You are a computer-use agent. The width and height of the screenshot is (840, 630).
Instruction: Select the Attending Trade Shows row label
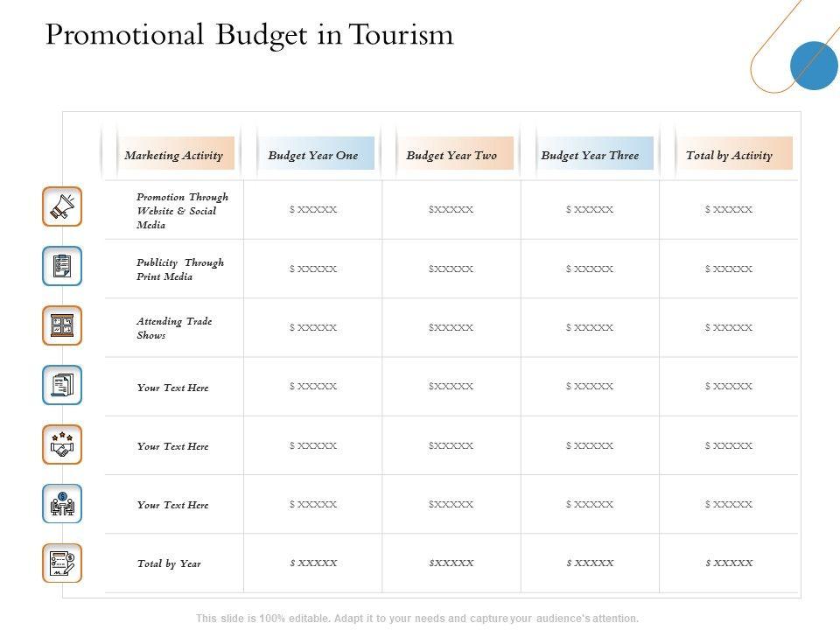tap(174, 328)
